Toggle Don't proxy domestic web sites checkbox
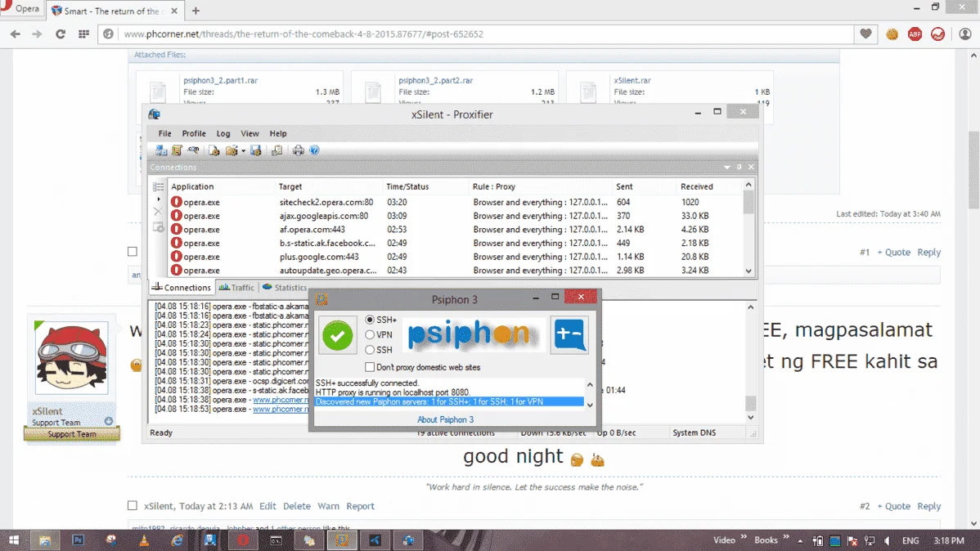The height and width of the screenshot is (551, 980). (370, 367)
